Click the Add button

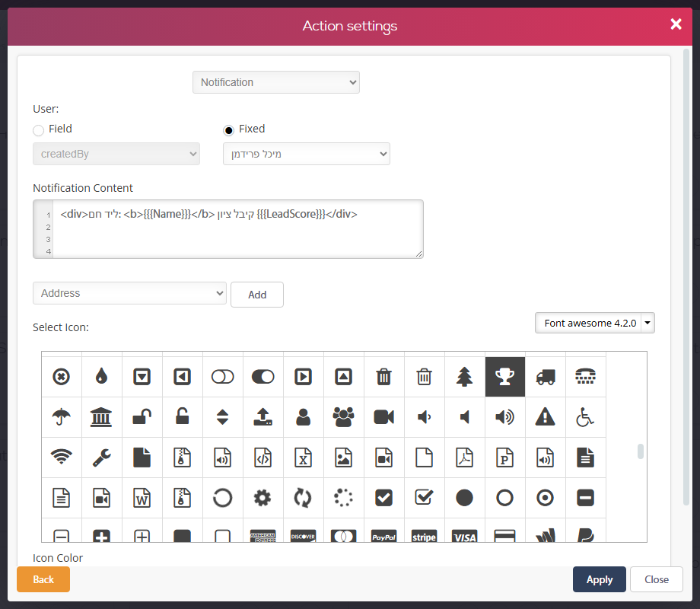257,295
